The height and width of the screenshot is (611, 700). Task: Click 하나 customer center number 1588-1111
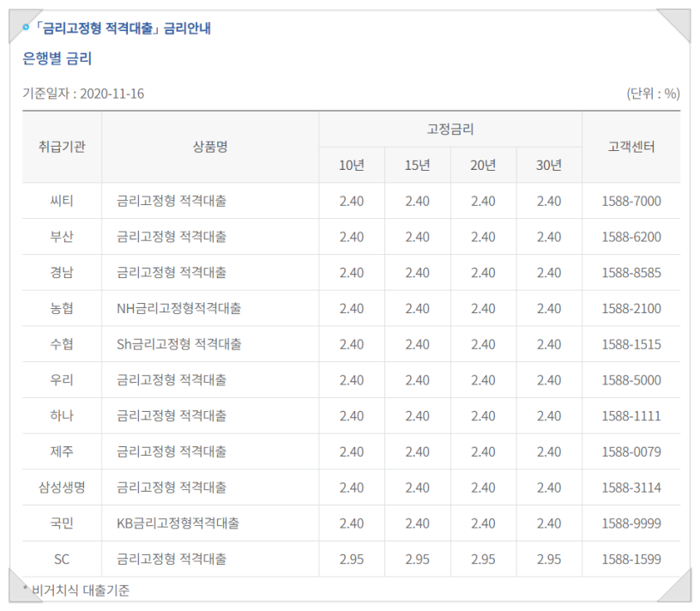coord(631,416)
